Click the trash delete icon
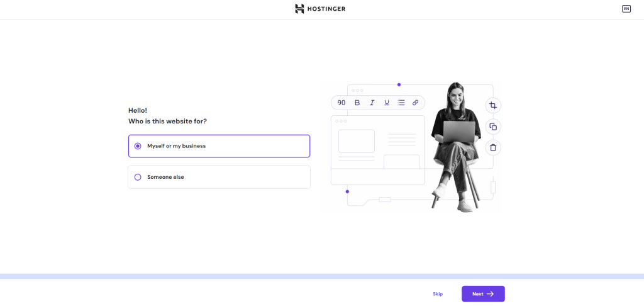This screenshot has height=306, width=644. 493,147
